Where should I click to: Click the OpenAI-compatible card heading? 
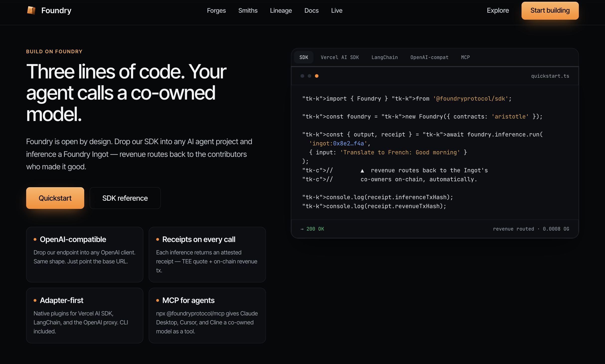[x=73, y=239]
